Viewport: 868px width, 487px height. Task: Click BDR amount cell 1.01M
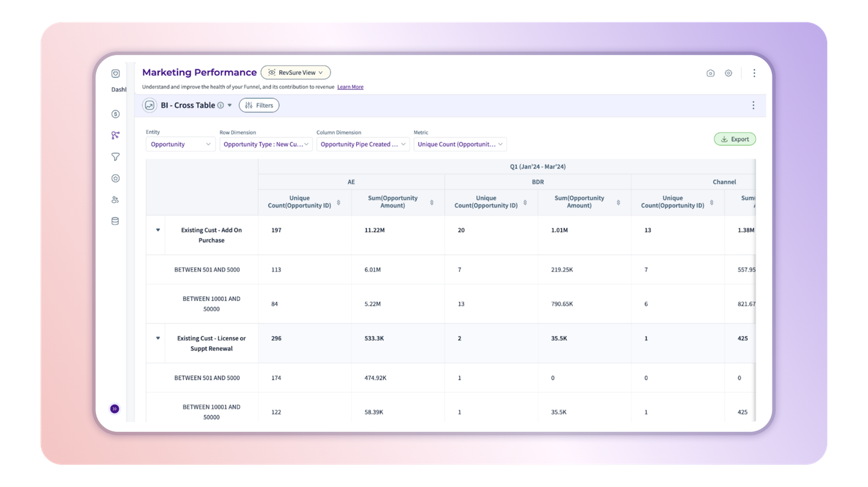click(559, 230)
